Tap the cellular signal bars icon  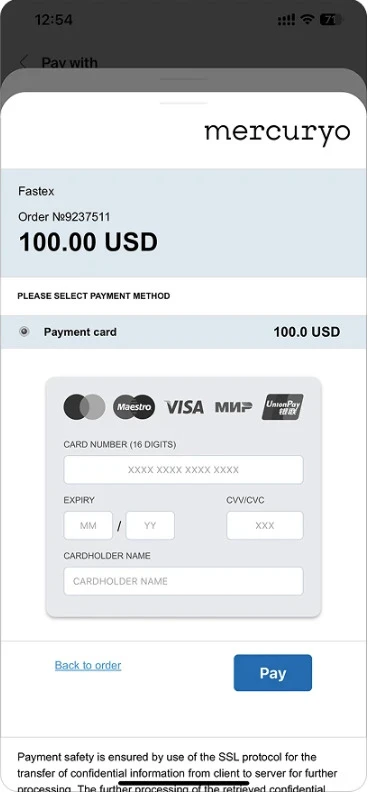[286, 20]
